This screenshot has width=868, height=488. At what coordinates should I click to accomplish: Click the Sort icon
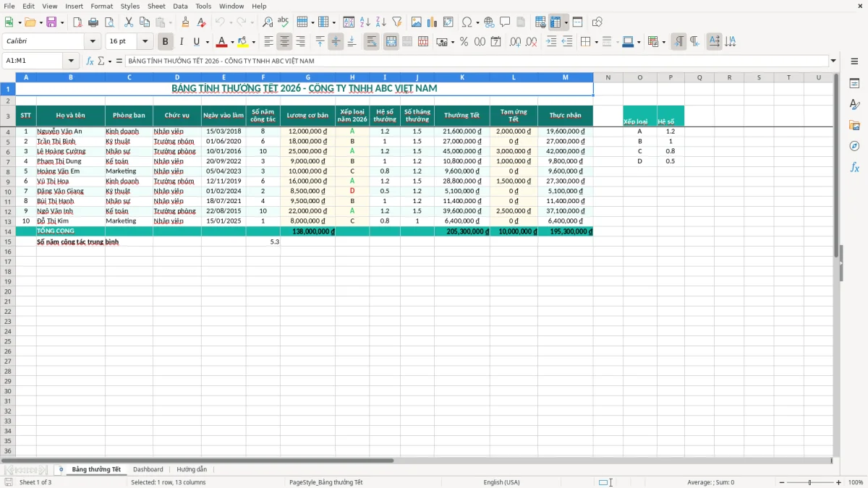point(349,22)
